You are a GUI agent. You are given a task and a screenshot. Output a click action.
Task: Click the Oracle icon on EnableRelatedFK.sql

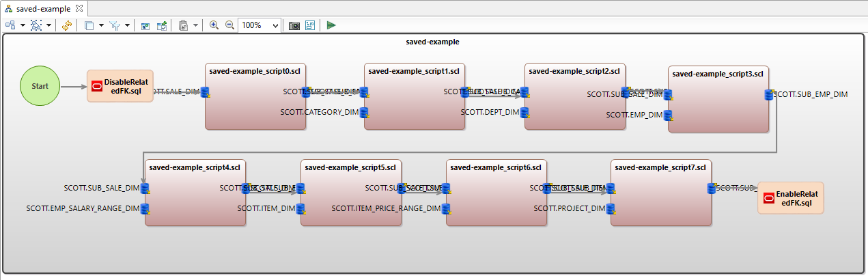pos(768,198)
